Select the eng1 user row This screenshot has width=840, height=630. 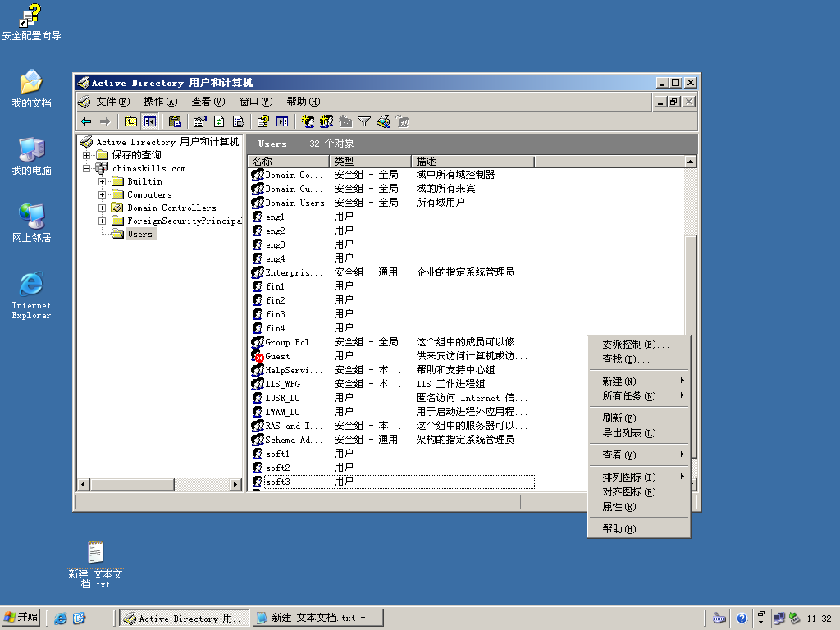pos(392,217)
